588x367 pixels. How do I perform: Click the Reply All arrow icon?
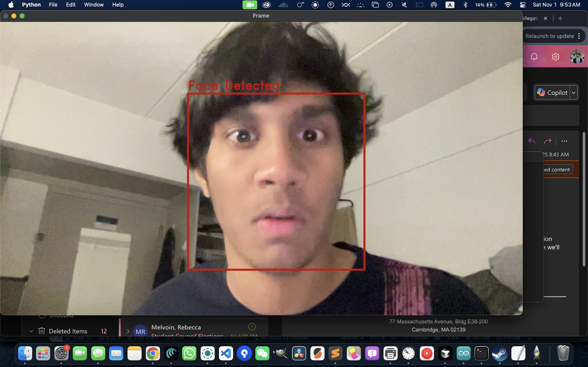(532, 141)
